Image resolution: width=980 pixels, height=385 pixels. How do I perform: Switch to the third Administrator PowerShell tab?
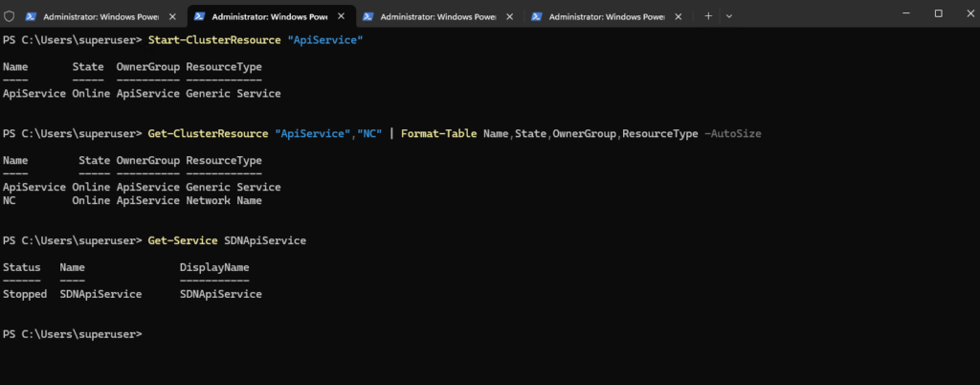click(x=438, y=17)
